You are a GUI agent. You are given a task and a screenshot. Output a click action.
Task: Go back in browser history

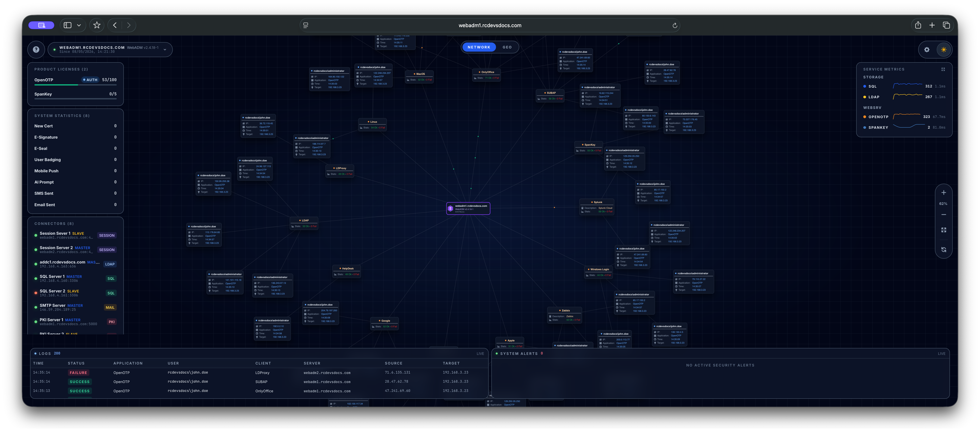pyautogui.click(x=115, y=25)
